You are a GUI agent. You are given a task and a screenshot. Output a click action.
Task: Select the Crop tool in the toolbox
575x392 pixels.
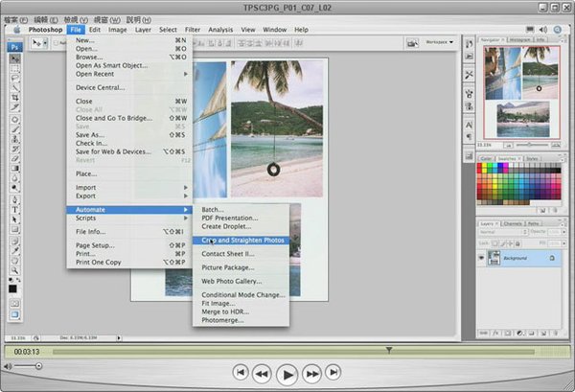point(15,97)
